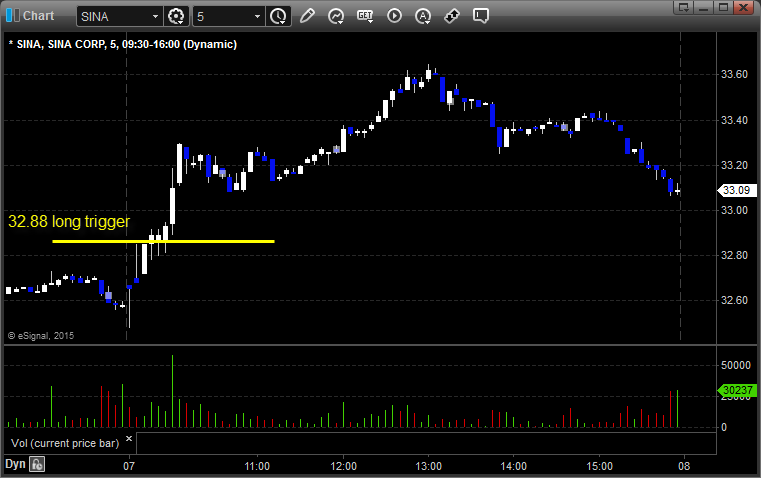Expand the SINA symbol dropdown arrow

(x=155, y=16)
